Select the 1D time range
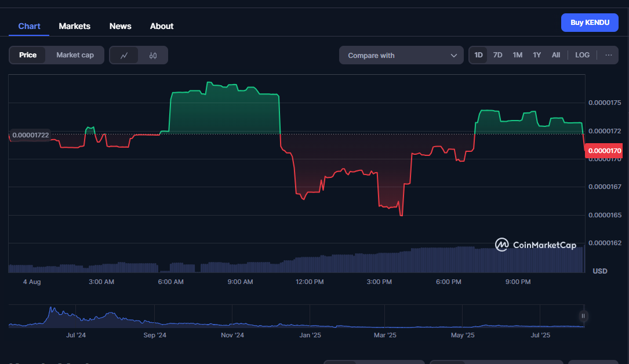This screenshot has height=364, width=629. [x=478, y=55]
